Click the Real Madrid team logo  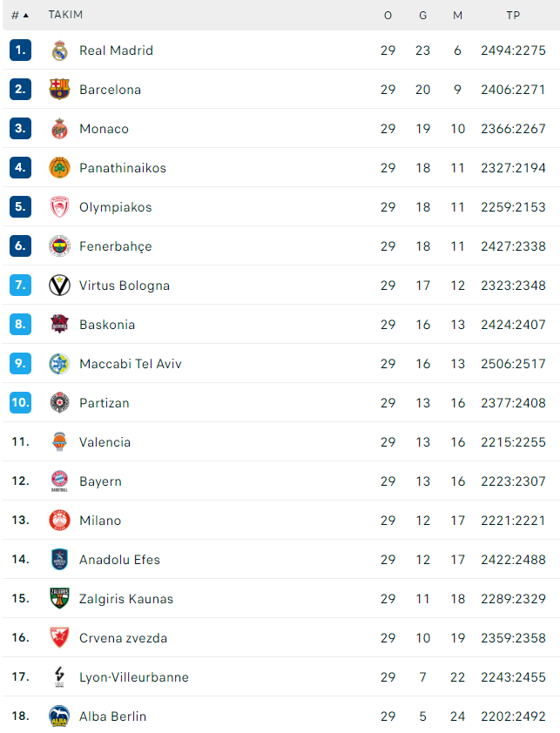[x=59, y=50]
